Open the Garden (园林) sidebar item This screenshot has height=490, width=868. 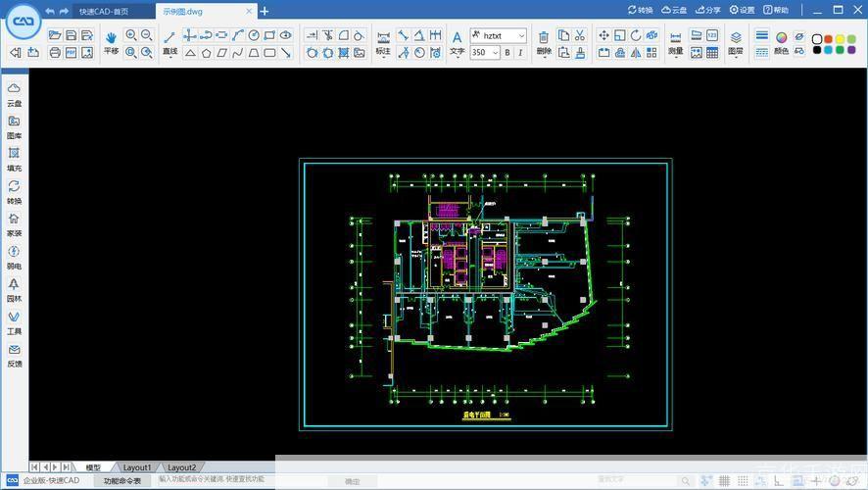coord(14,290)
